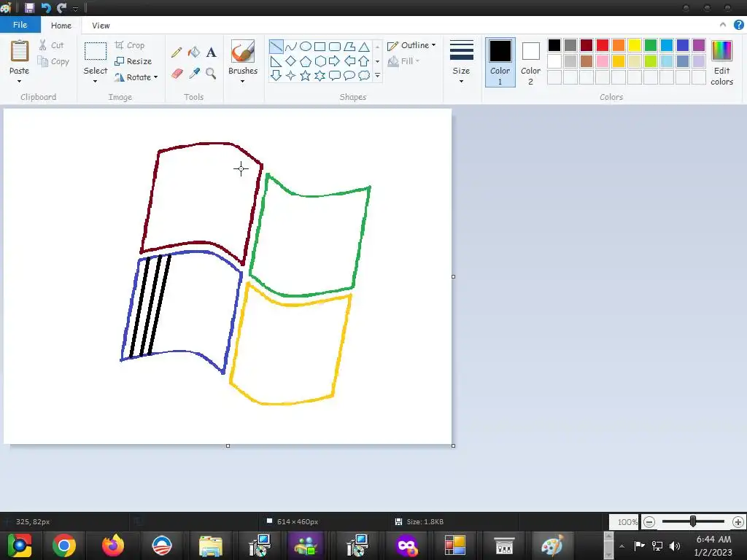Screen dimensions: 747x560
Task: Open the Rotate dropdown menu
Action: [155, 77]
